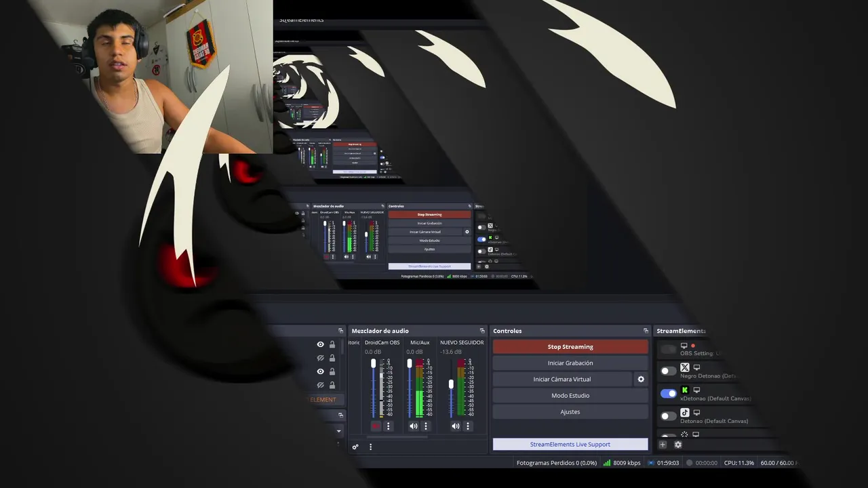Click the DroidCam OBS channel name
868x488 pixels.
pyautogui.click(x=382, y=342)
